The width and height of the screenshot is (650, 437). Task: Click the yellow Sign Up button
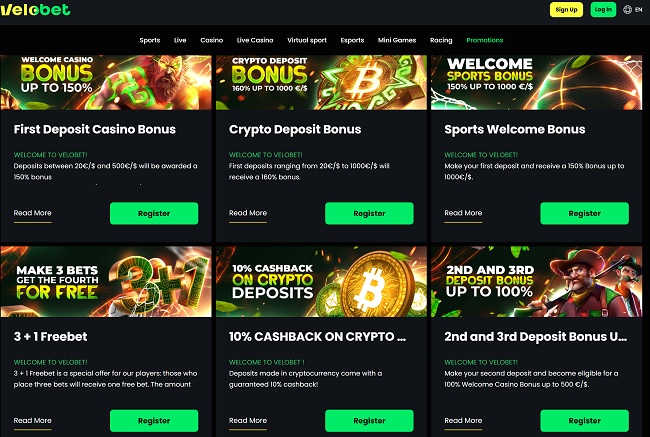tap(566, 10)
